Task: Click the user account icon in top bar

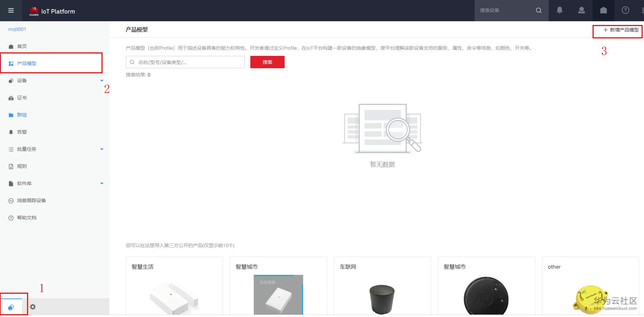Action: coord(581,10)
